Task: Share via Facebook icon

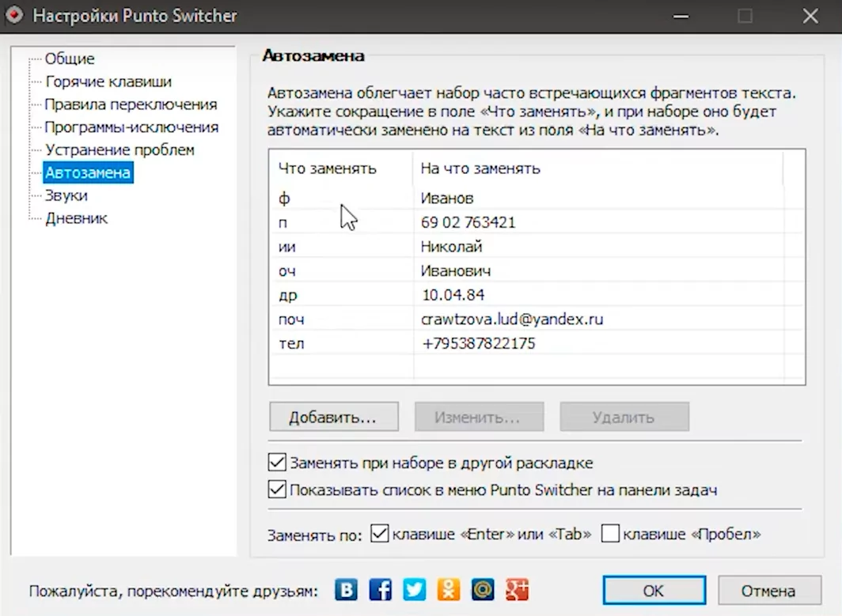Action: point(380,590)
